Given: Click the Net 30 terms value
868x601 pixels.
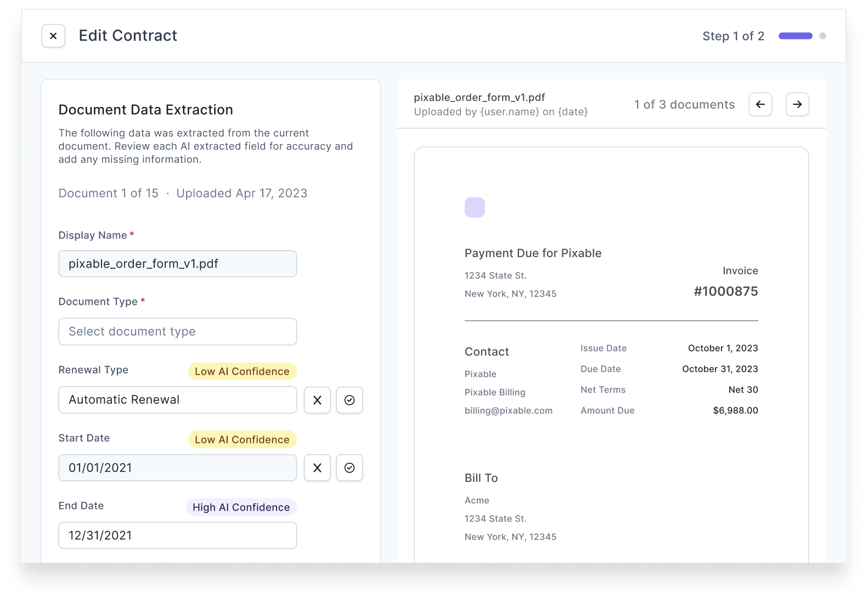Looking at the screenshot, I should [x=743, y=390].
